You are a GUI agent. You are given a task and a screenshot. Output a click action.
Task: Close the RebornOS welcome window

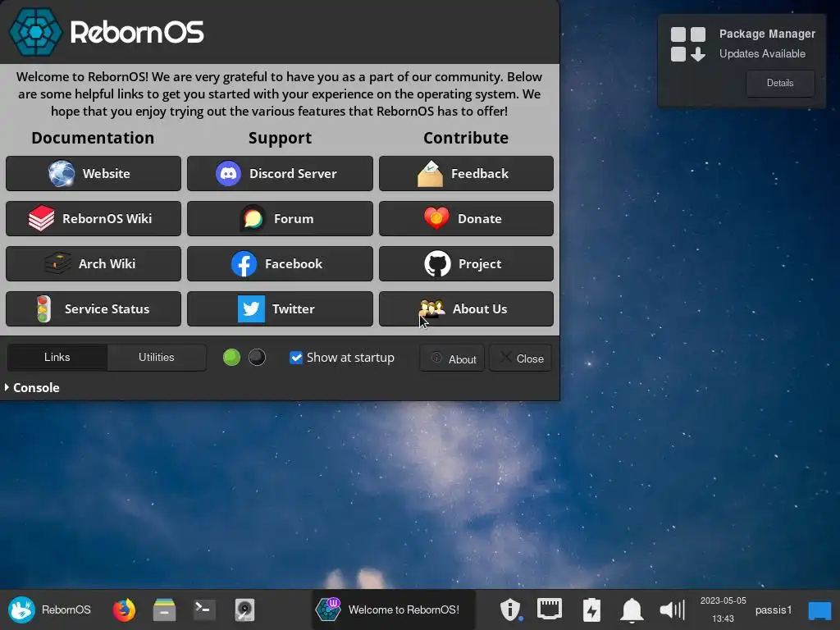point(521,358)
